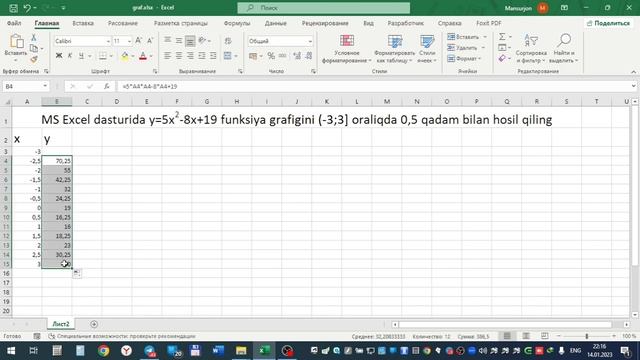This screenshot has height=360, width=640.
Task: Click the Paste (Вставить) clipboard icon
Action: click(16, 41)
